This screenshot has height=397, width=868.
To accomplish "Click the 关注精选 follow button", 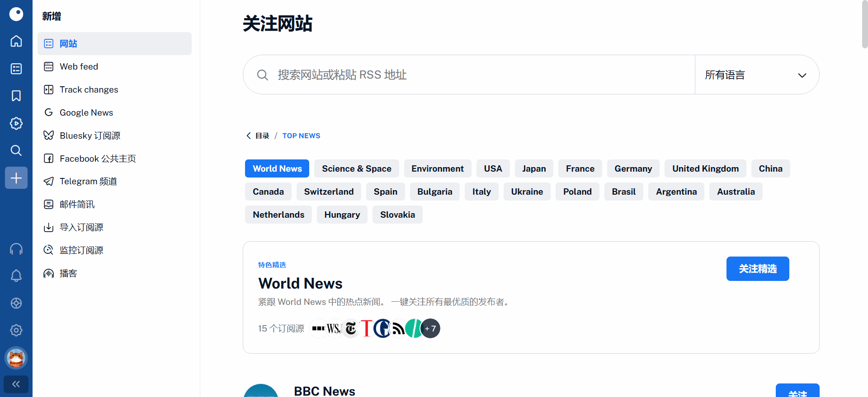I will click(757, 269).
